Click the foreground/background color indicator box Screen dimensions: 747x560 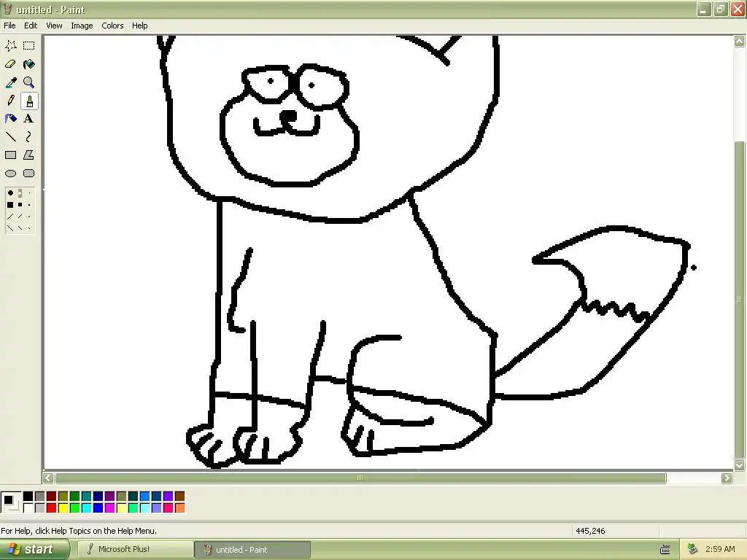tap(11, 502)
